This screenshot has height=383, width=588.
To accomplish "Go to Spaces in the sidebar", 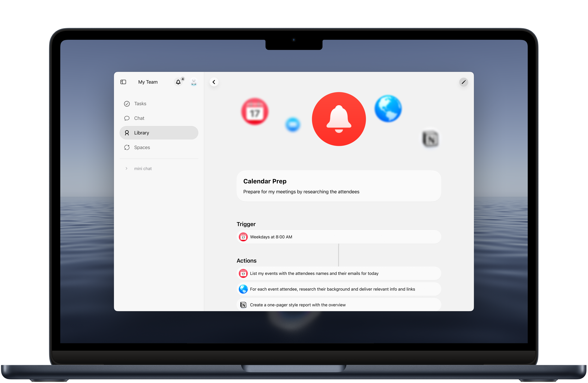I will coord(142,147).
